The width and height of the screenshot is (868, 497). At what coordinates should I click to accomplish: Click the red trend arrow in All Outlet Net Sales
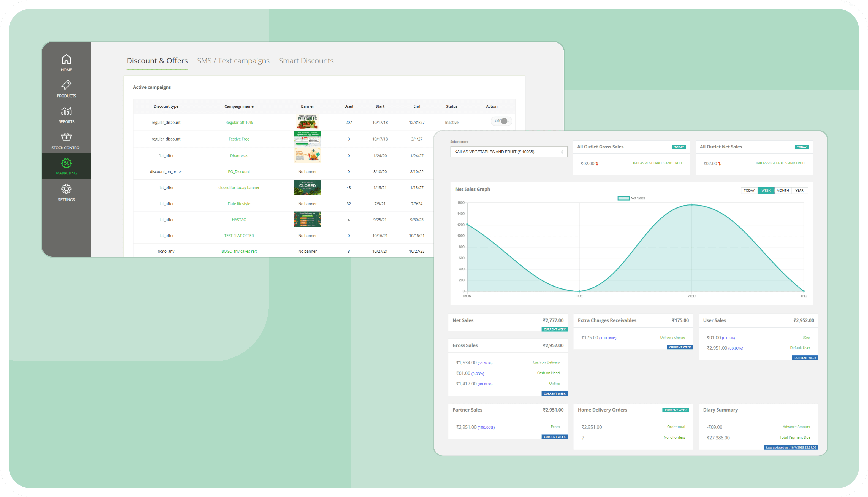[720, 163]
